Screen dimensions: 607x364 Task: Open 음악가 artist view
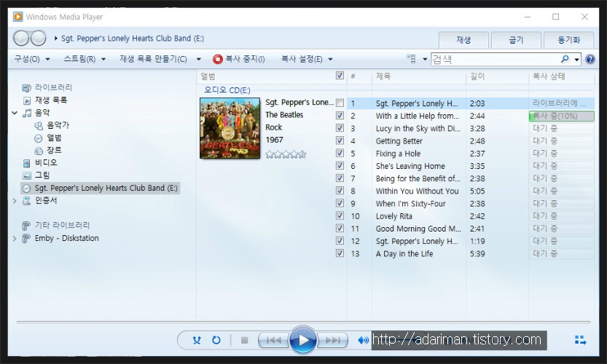[58, 125]
